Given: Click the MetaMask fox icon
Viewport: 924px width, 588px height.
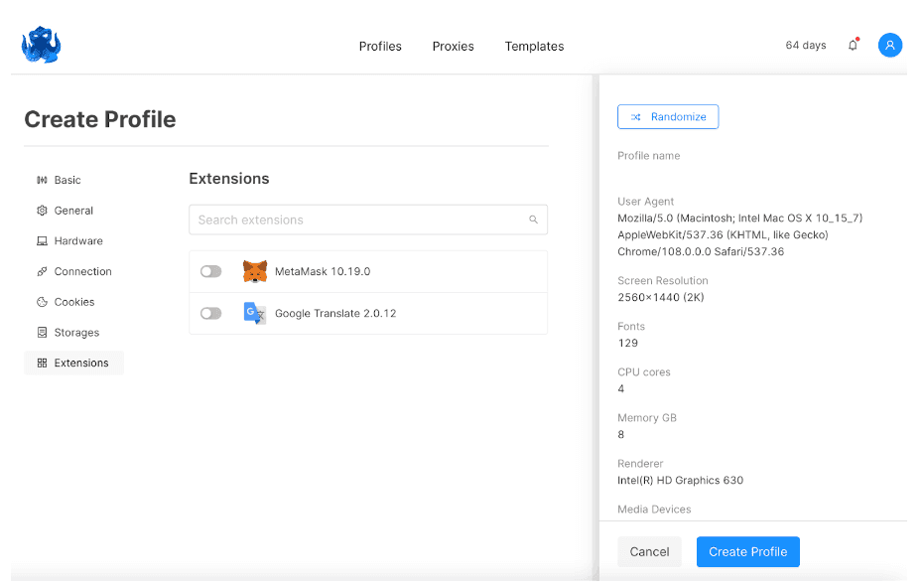Looking at the screenshot, I should 255,271.
